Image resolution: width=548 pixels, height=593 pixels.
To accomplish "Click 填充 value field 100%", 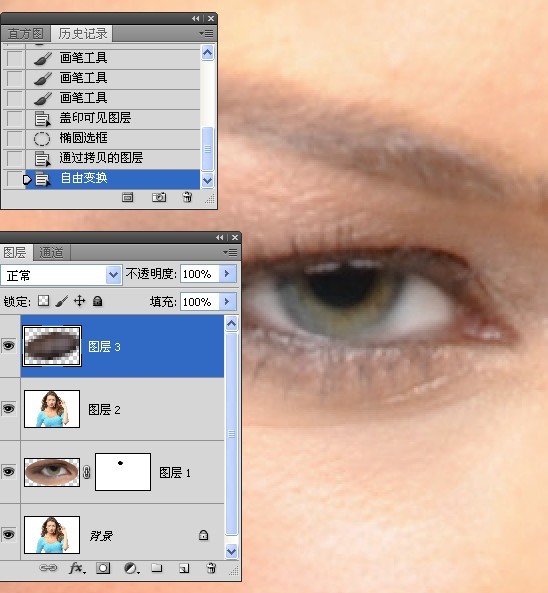I will coord(200,301).
